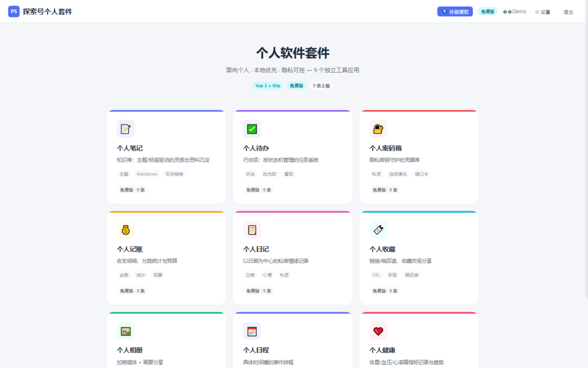Click the page's vertical scrollbar
The width and height of the screenshot is (588, 368).
[x=587, y=149]
